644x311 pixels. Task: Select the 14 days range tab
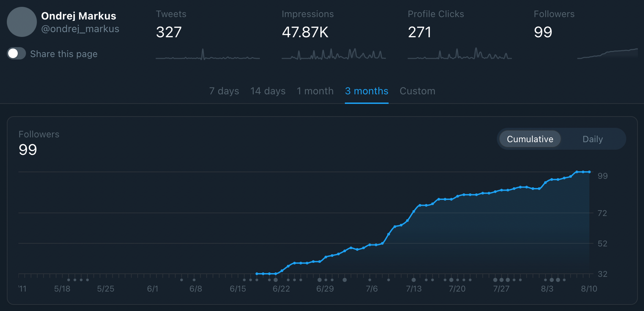point(268,91)
